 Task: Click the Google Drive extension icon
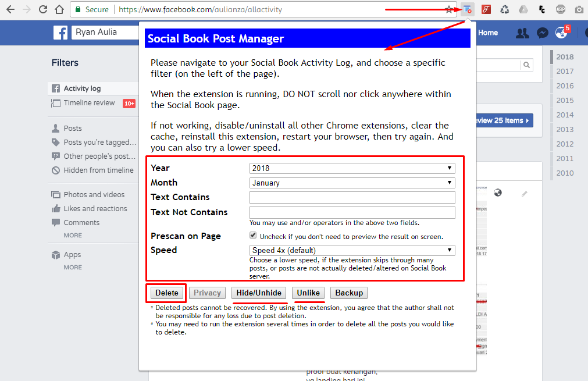[x=523, y=9]
